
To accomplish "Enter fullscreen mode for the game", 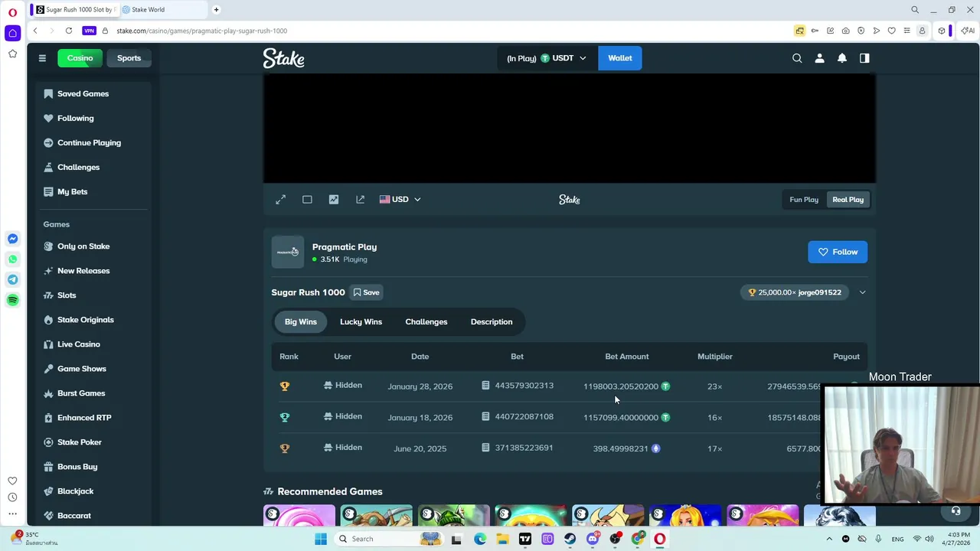I will pos(281,200).
